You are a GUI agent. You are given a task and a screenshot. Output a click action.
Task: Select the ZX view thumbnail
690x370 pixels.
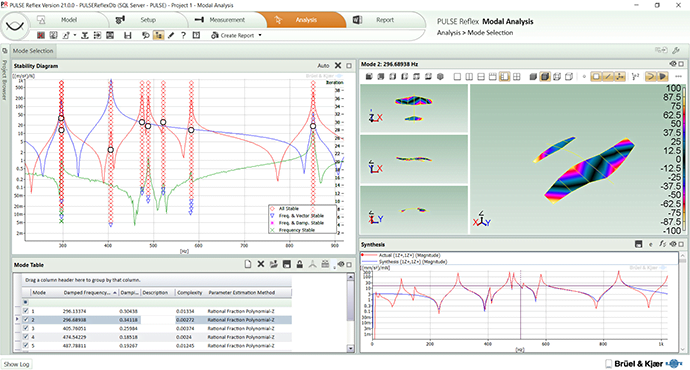click(x=414, y=108)
